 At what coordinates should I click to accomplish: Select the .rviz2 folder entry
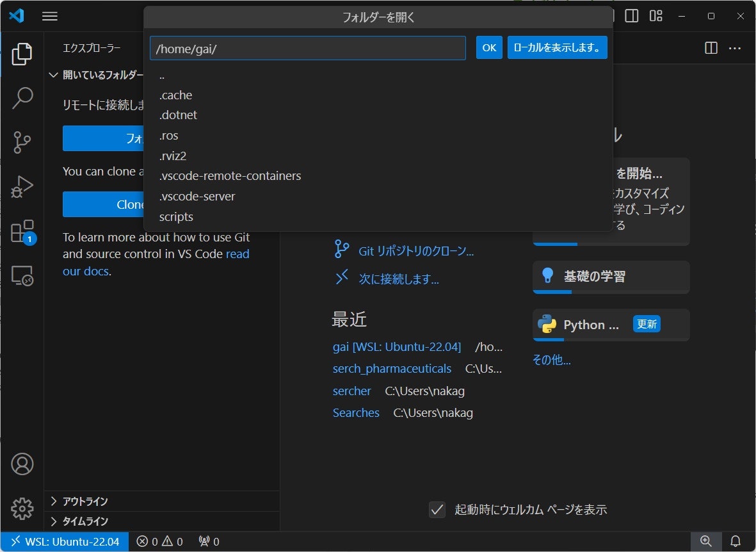coord(378,156)
